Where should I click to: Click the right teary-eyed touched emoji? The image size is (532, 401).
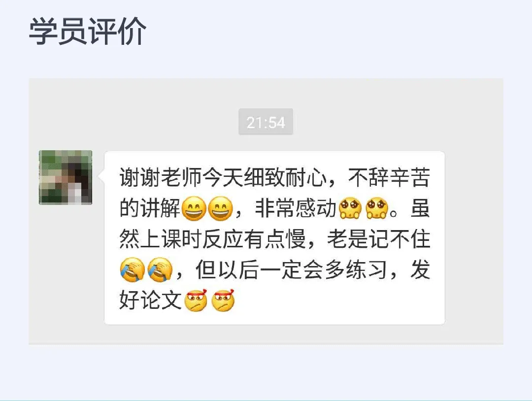point(377,208)
